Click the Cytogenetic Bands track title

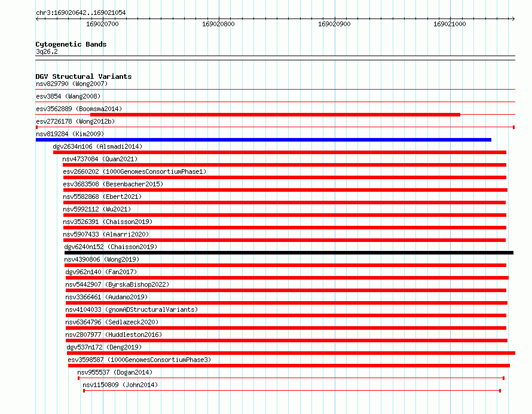pyautogui.click(x=71, y=44)
